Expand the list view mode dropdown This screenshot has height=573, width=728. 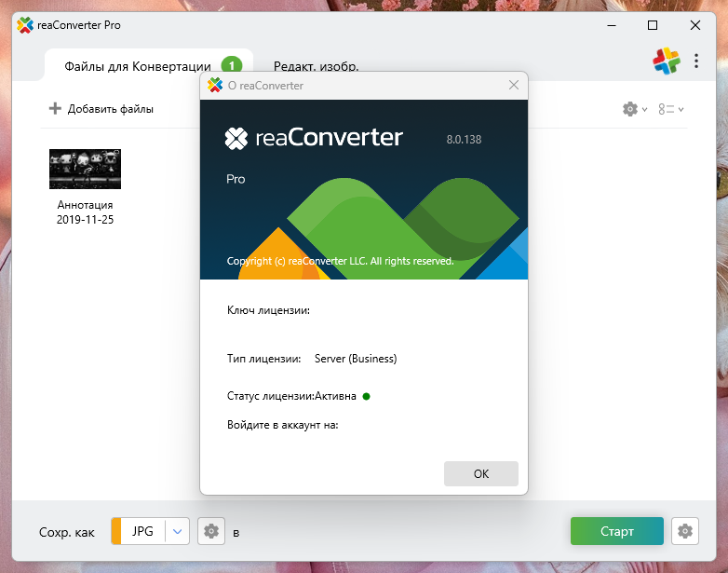click(670, 109)
